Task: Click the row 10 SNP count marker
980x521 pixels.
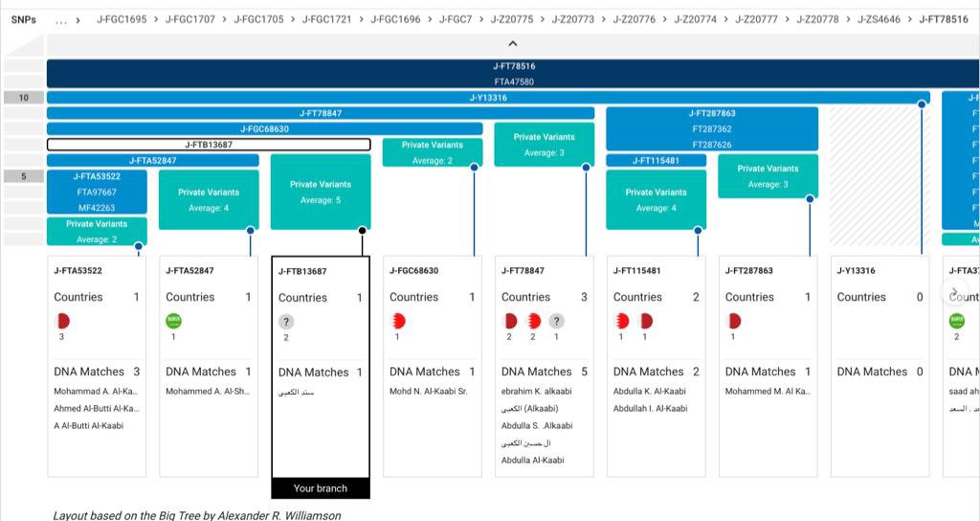Action: click(24, 98)
